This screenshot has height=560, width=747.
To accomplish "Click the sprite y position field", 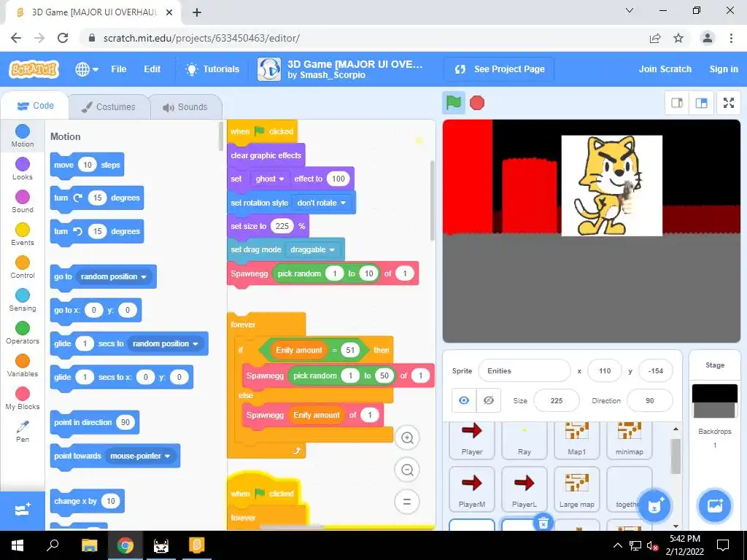I will click(x=656, y=371).
